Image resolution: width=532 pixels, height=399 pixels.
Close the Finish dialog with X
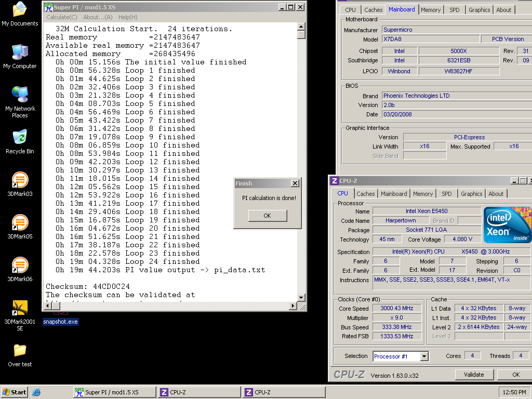(295, 183)
